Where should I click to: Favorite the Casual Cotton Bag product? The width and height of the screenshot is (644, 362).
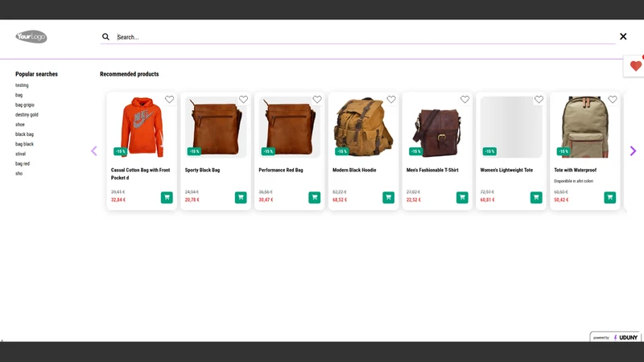169,99
